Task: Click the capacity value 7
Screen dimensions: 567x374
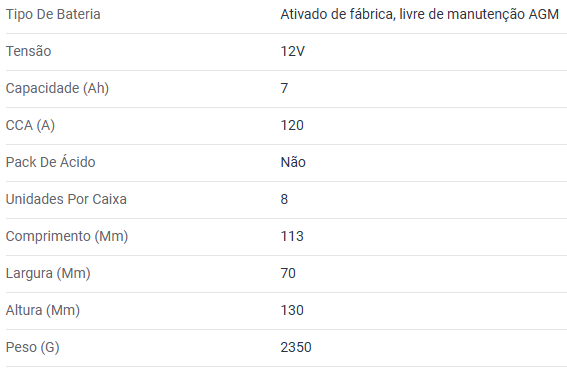Action: point(284,88)
